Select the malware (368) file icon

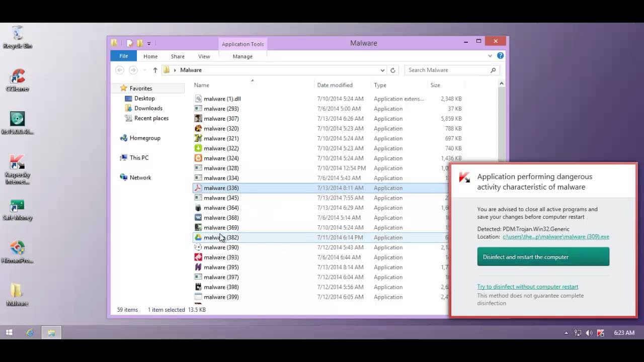[198, 218]
